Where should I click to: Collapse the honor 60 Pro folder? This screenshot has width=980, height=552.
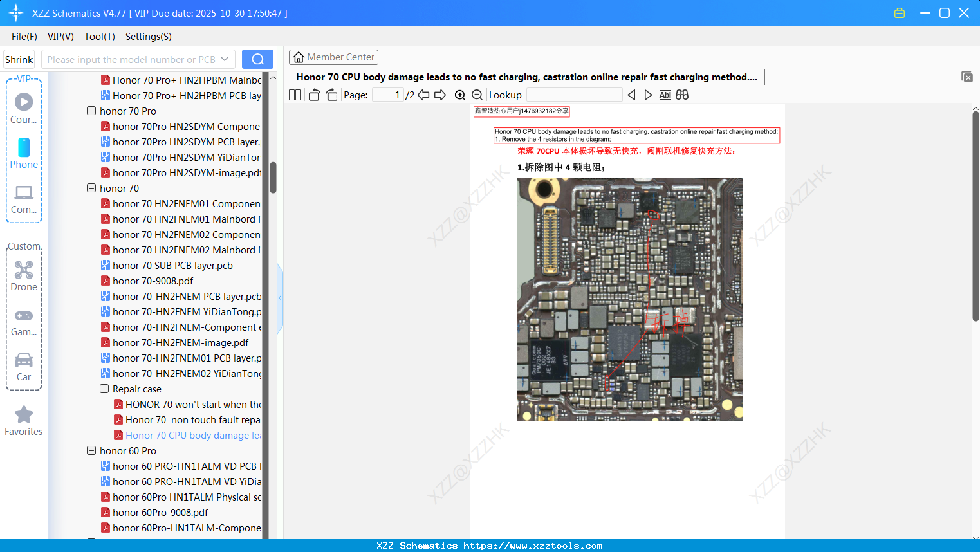91,450
